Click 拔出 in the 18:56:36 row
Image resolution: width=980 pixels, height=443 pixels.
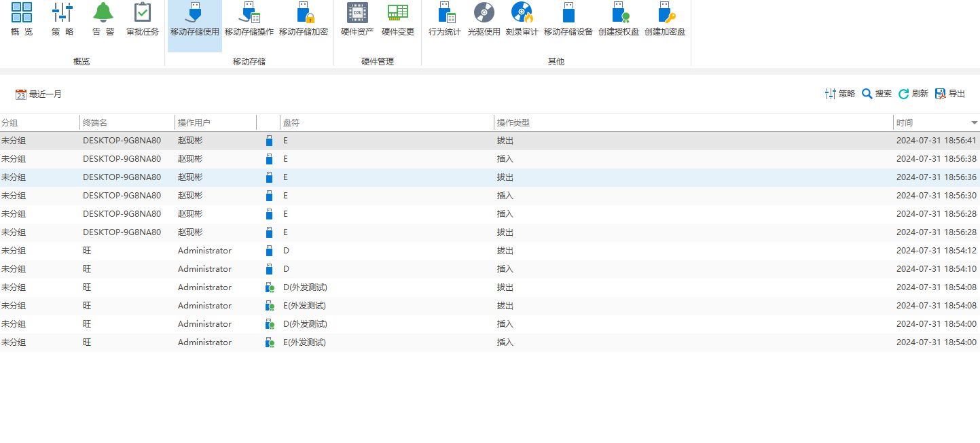coord(505,177)
